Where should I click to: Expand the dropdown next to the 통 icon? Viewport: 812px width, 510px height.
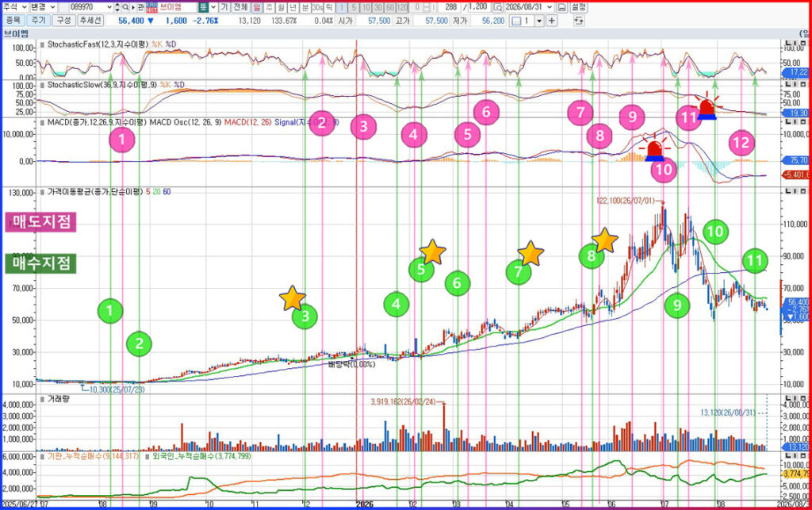coord(213,7)
